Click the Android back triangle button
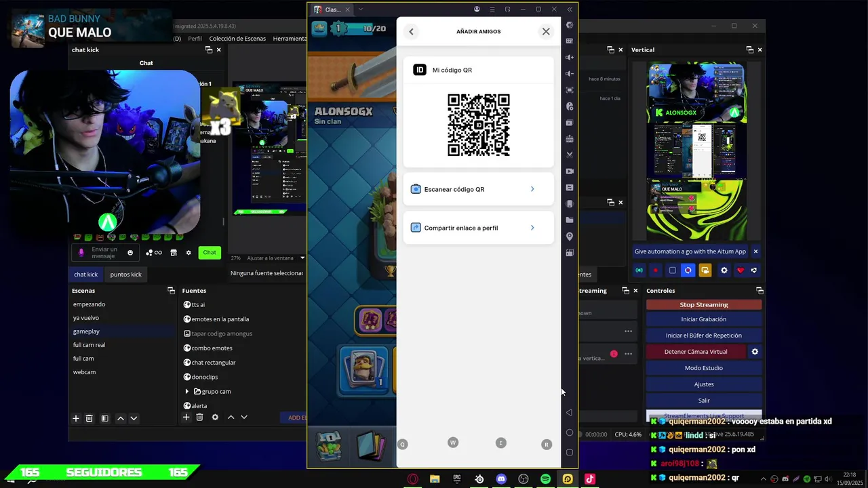This screenshot has width=868, height=488. [569, 412]
